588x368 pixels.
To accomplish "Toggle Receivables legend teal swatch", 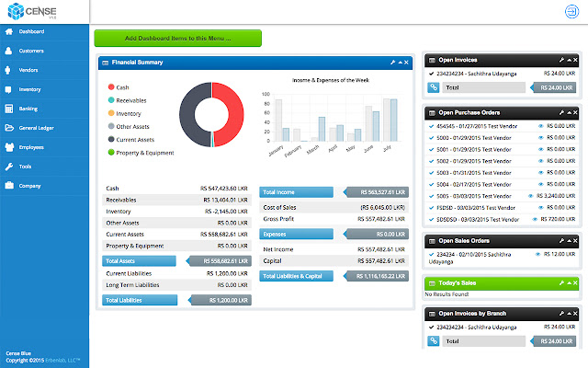I will click(111, 100).
